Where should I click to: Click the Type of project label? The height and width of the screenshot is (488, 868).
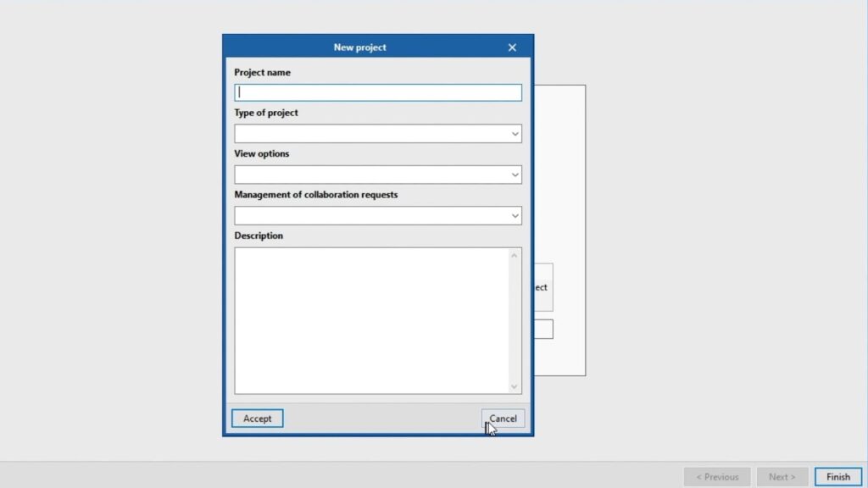(x=266, y=113)
